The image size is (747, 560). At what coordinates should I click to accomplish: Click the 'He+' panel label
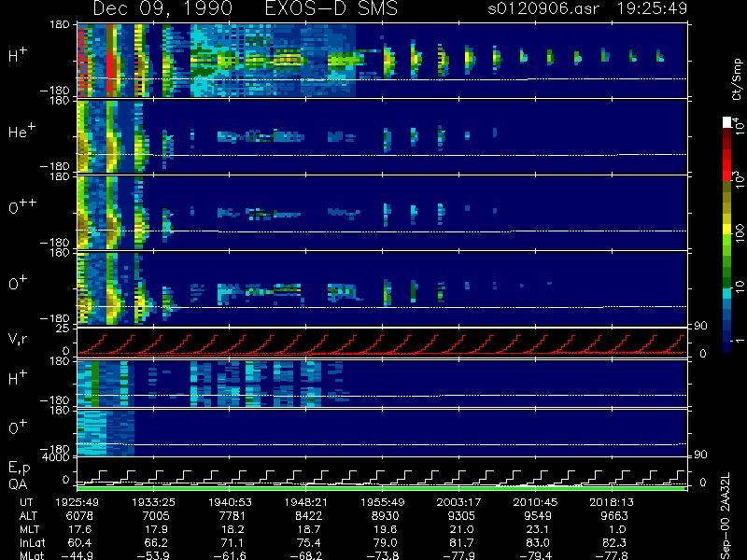click(21, 131)
